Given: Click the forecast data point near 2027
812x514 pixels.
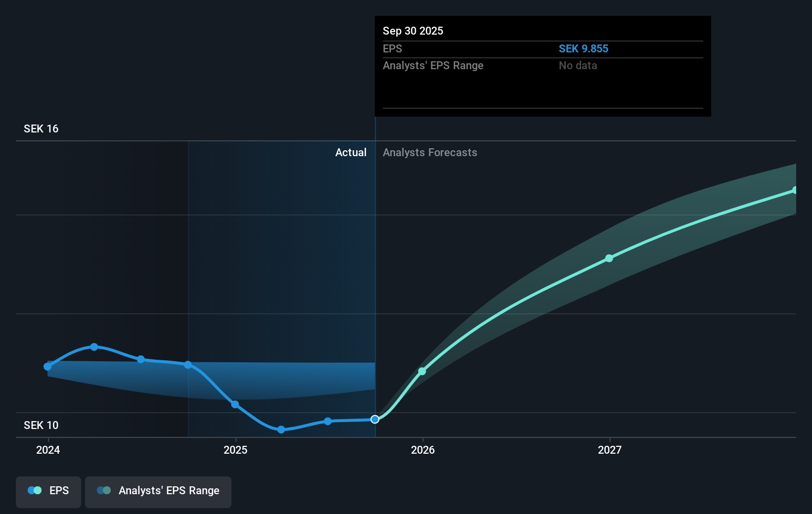Looking at the screenshot, I should point(609,258).
